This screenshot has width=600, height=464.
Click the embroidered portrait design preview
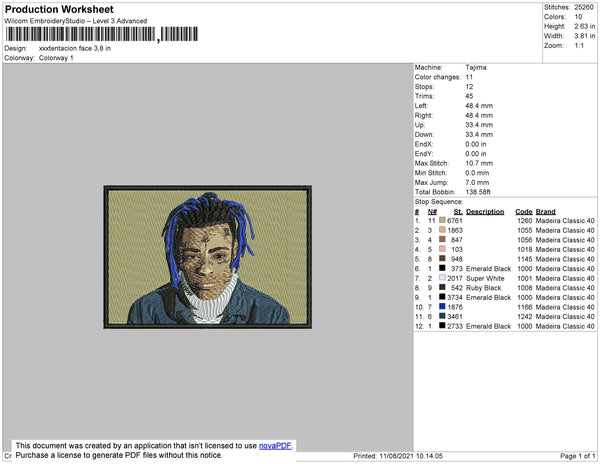(x=207, y=257)
